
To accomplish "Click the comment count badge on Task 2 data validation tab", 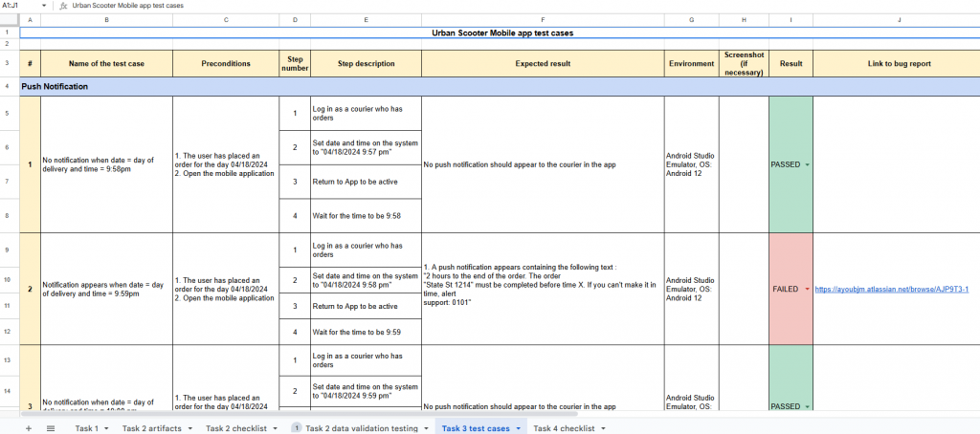I will [297, 428].
